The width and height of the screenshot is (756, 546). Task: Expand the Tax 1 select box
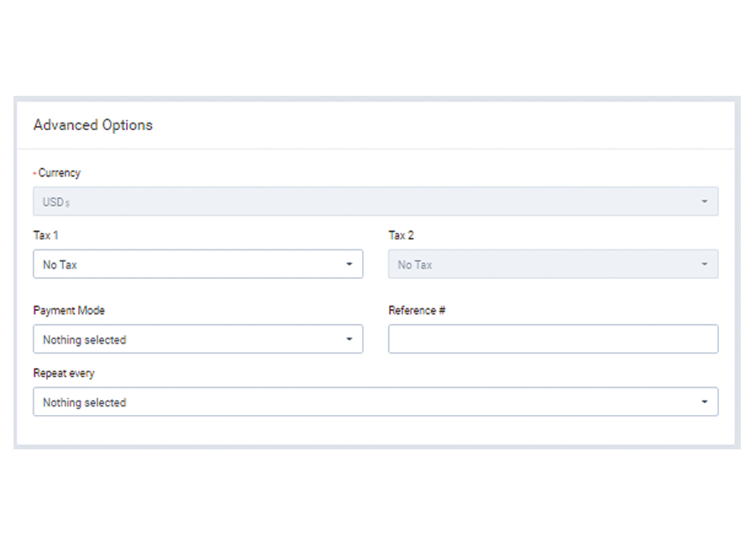click(x=197, y=265)
